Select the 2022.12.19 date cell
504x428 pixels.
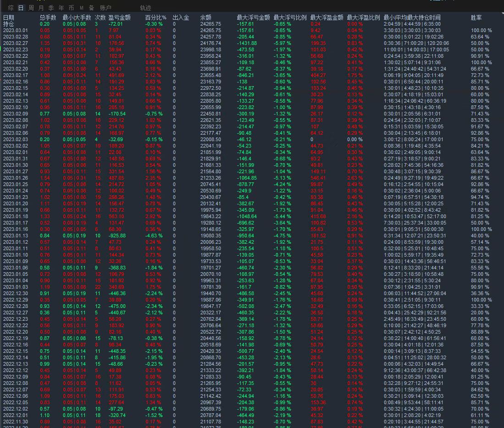tap(16, 339)
